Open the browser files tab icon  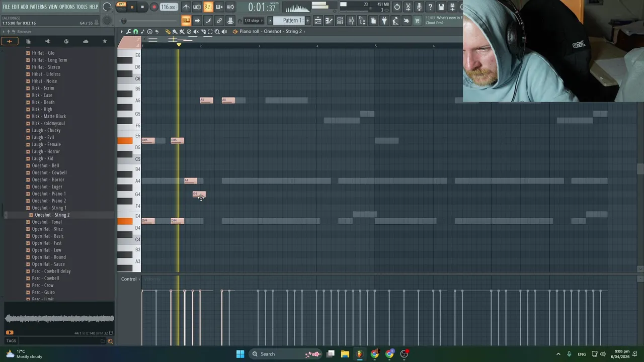(x=28, y=41)
